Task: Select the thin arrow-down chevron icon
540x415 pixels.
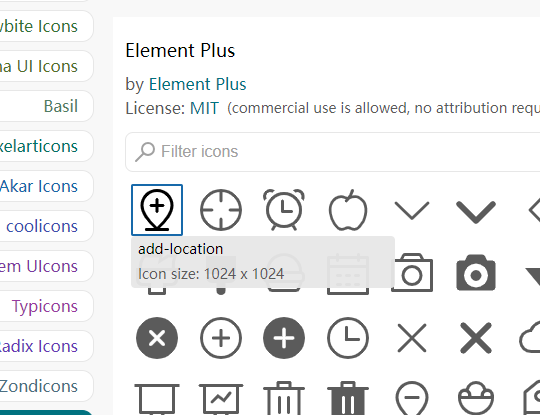Action: pyautogui.click(x=412, y=210)
